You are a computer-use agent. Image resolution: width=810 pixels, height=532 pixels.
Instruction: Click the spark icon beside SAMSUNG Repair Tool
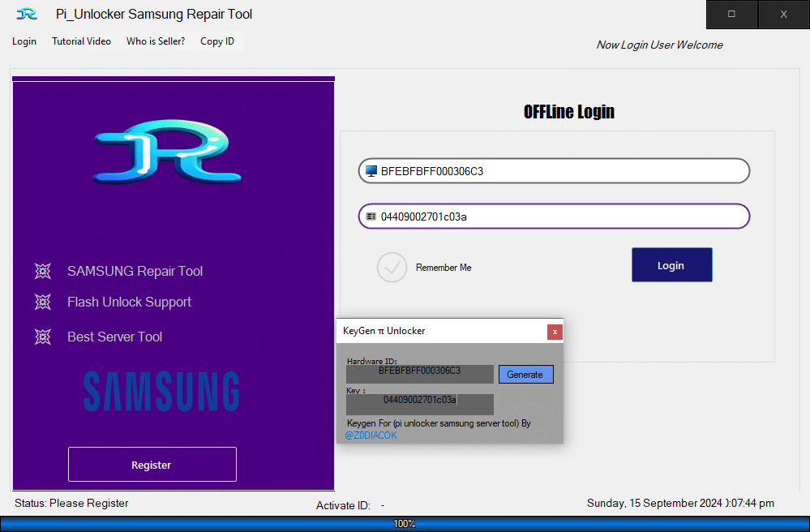click(x=43, y=272)
